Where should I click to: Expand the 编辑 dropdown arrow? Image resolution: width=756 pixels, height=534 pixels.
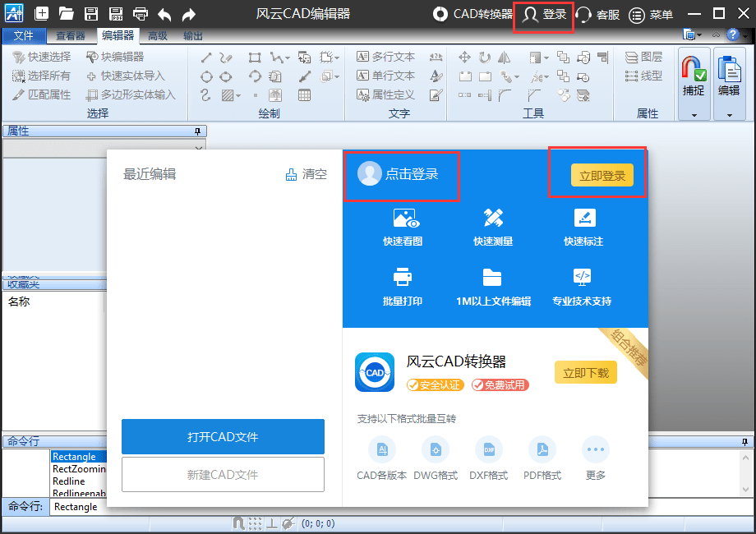tap(730, 115)
